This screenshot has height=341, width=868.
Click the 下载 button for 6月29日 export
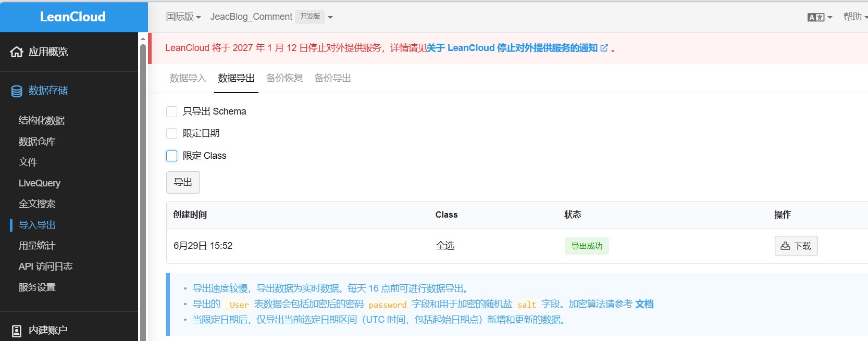[796, 246]
